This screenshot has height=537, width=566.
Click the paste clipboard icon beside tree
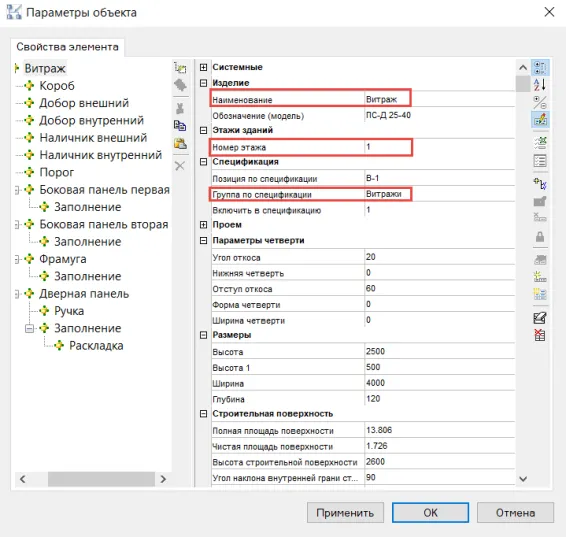tap(180, 144)
